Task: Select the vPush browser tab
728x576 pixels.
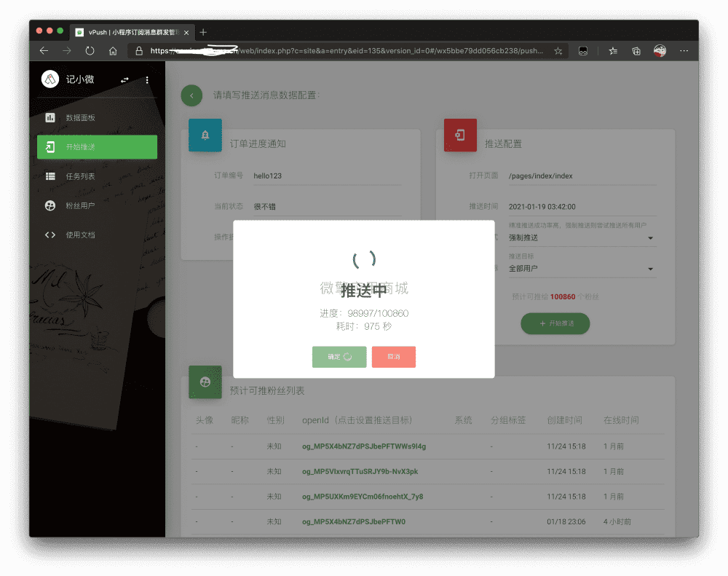Action: (x=132, y=32)
